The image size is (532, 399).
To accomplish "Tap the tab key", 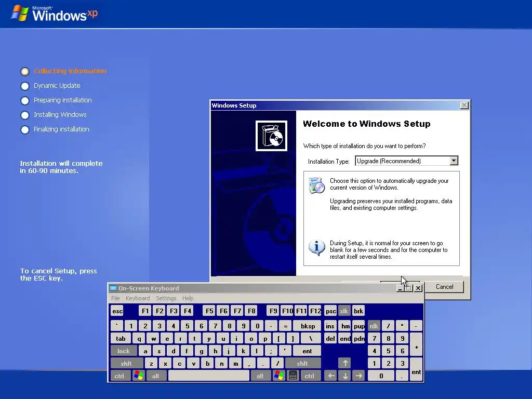I will click(121, 339).
